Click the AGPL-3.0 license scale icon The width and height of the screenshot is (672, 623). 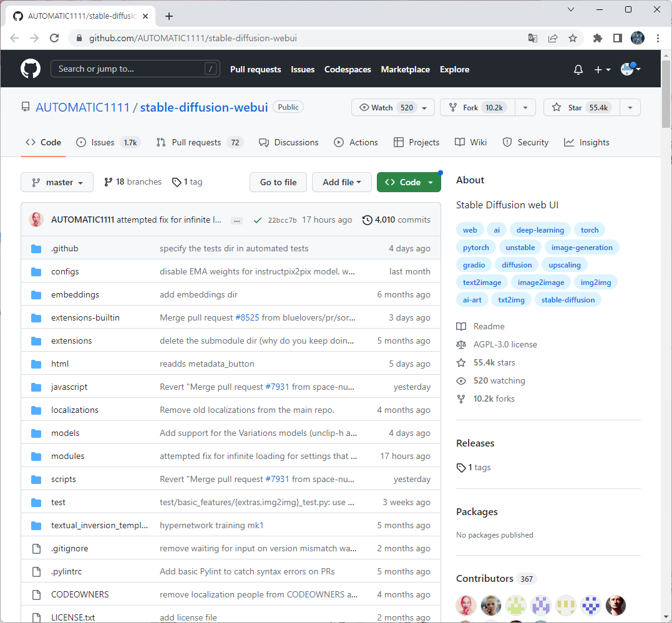tap(461, 344)
